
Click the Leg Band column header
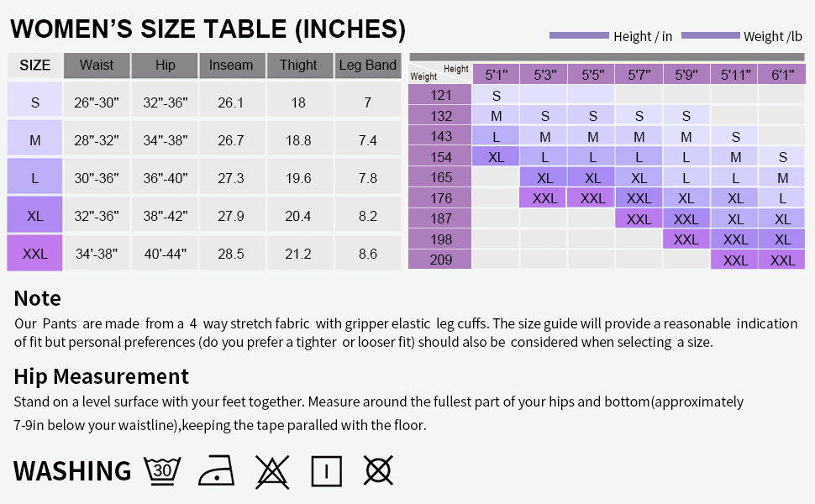click(367, 66)
